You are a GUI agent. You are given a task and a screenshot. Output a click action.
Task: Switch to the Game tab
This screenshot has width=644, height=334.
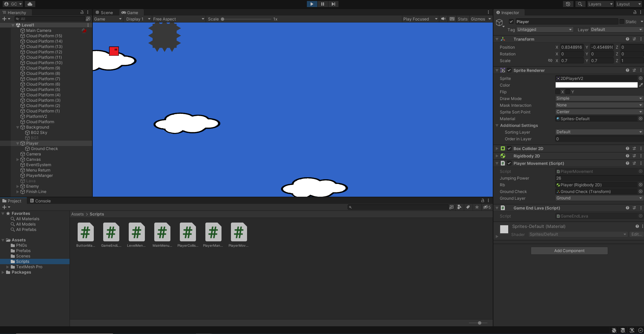[130, 12]
